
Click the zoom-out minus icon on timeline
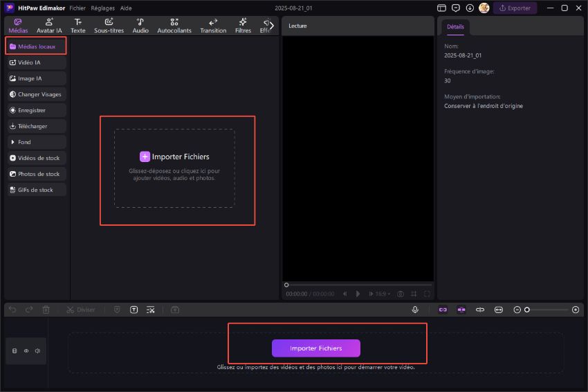click(517, 310)
